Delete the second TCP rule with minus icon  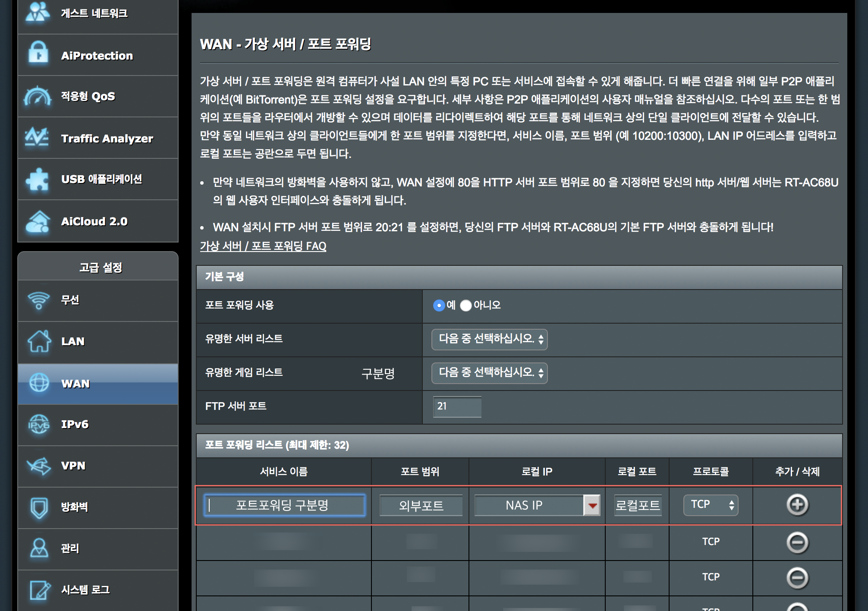coord(797,578)
